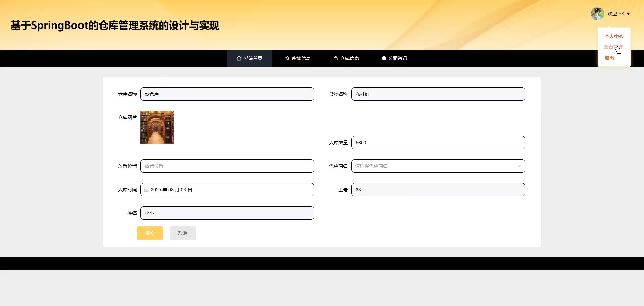Click the 仓库名称 input showing xx仓库

click(227, 94)
